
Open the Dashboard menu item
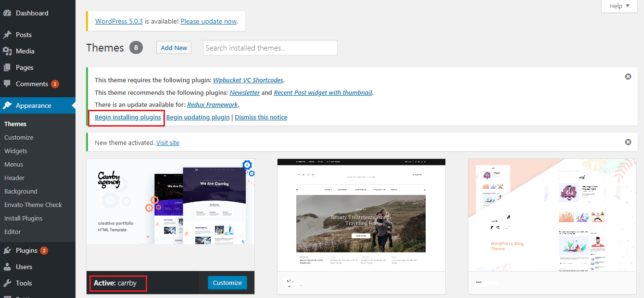[x=38, y=13]
